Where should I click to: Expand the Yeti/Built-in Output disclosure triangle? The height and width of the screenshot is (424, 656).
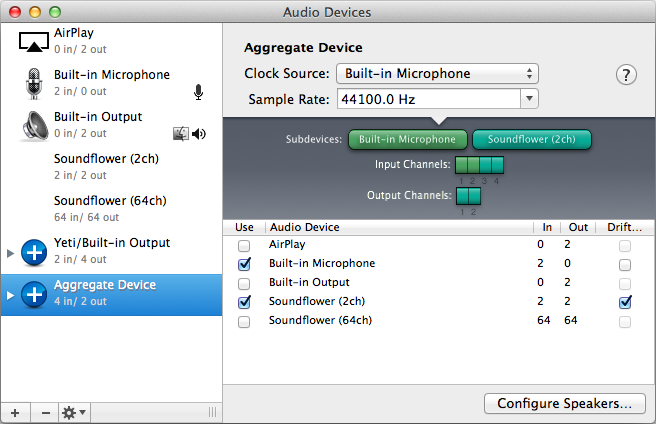pyautogui.click(x=11, y=252)
